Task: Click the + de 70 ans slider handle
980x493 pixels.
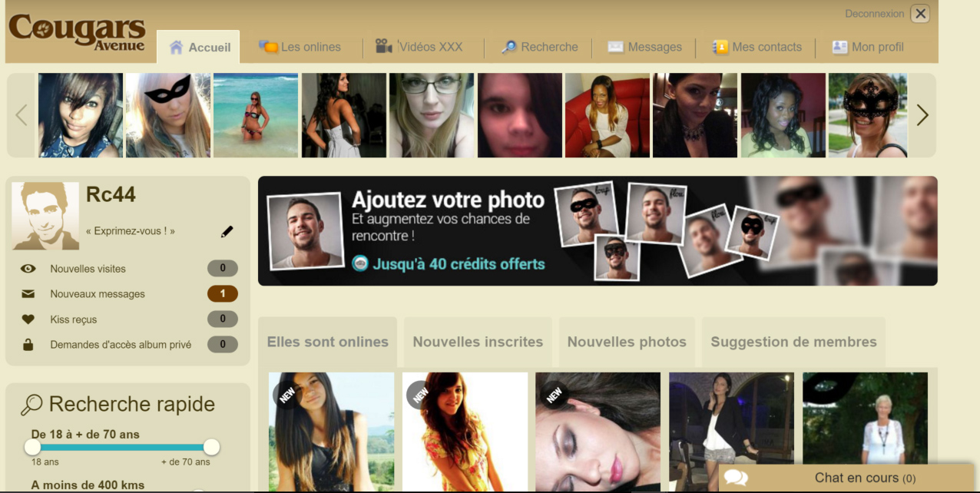Action: click(x=211, y=447)
